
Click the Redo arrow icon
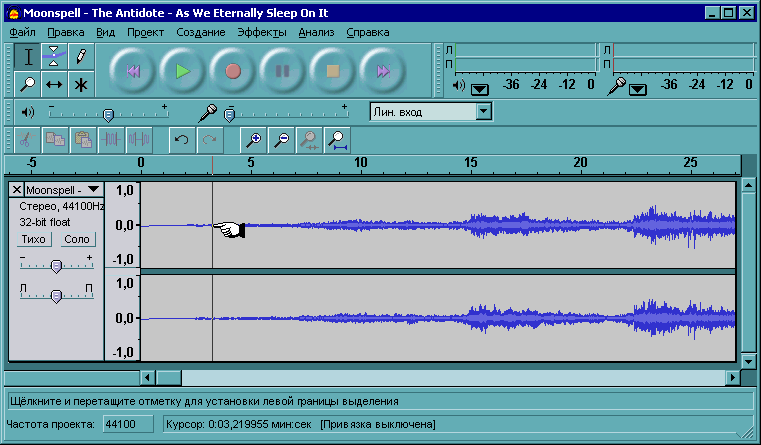coord(210,140)
